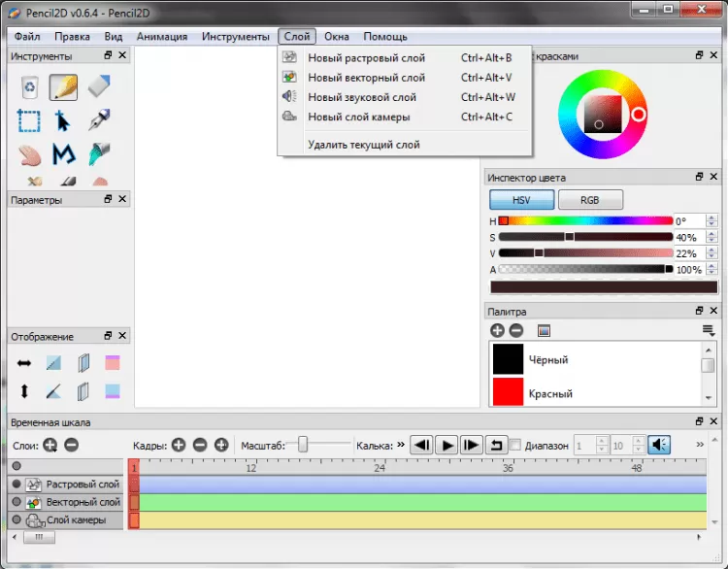This screenshot has width=728, height=569.
Task: Increase Saturation 40% spinner
Action: 711,234
